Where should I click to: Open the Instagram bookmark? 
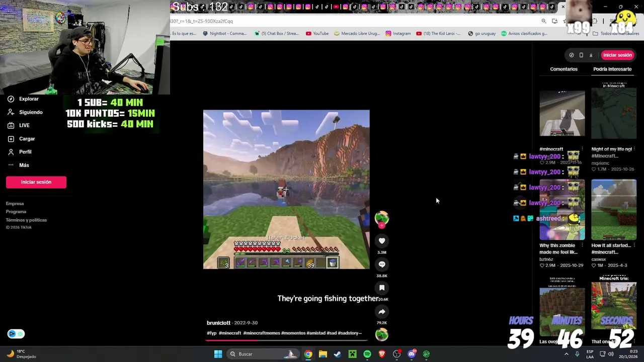(x=398, y=34)
